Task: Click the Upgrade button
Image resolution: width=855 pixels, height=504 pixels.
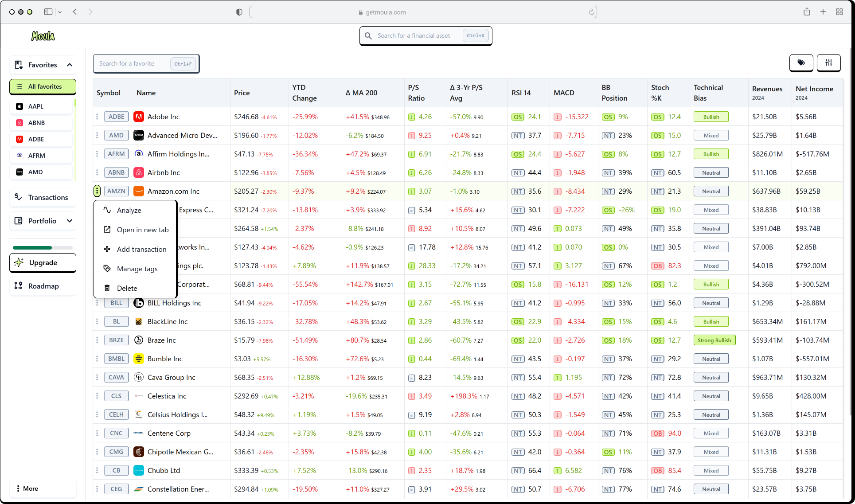Action: point(43,262)
